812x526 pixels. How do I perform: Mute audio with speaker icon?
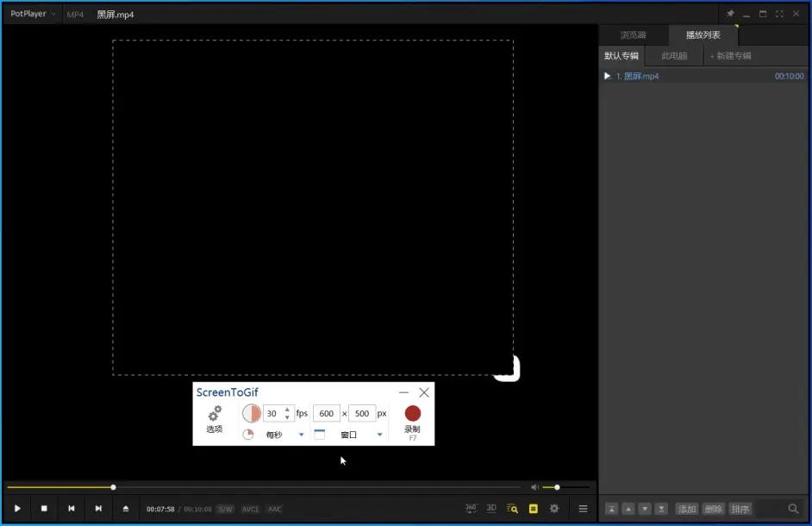(x=535, y=487)
